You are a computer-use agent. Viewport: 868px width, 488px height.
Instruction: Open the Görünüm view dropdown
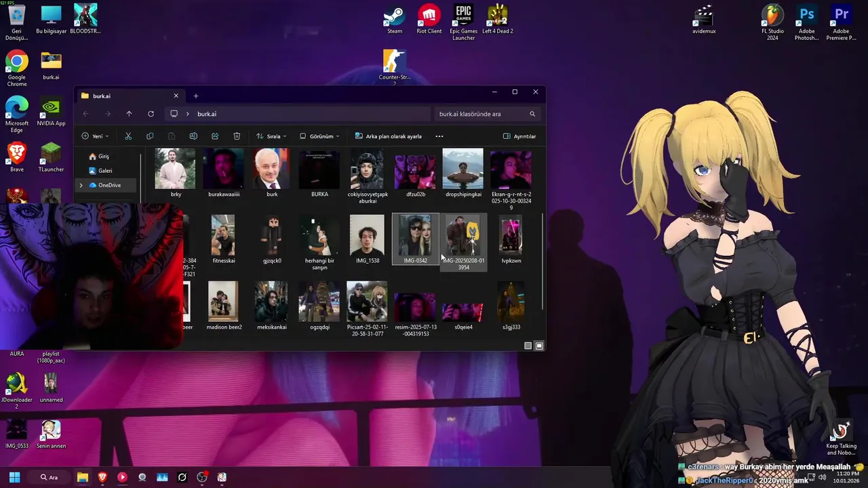pyautogui.click(x=319, y=136)
